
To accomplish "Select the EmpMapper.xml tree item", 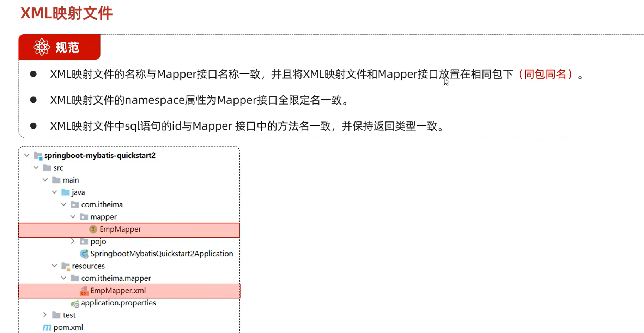I will (x=118, y=291).
